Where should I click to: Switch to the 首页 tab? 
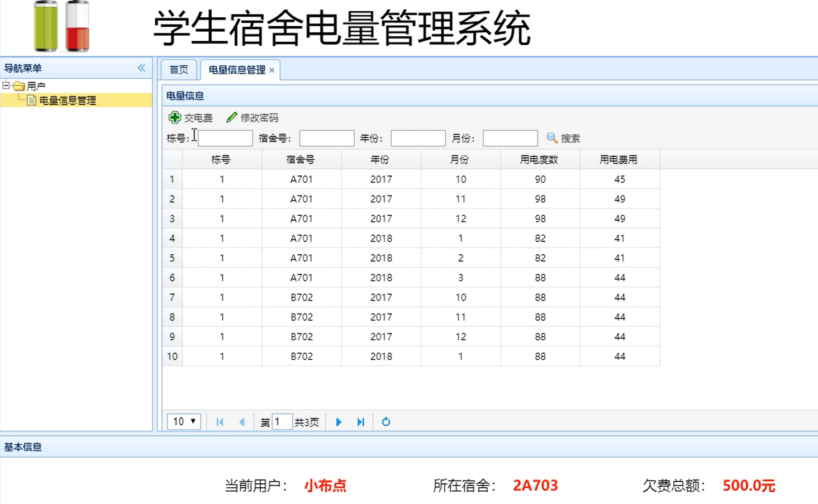pos(179,70)
